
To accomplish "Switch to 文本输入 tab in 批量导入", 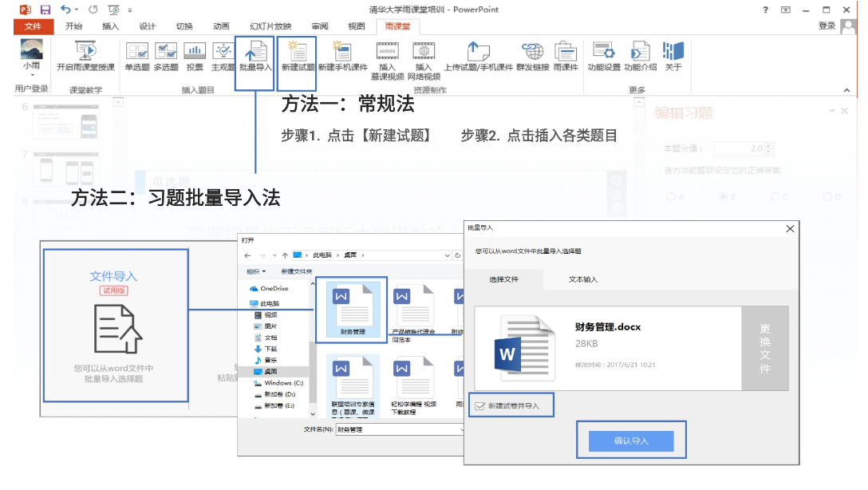I will point(583,279).
